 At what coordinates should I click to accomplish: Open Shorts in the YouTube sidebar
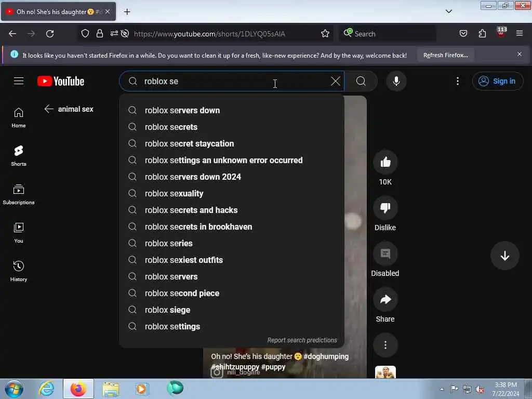pyautogui.click(x=19, y=156)
